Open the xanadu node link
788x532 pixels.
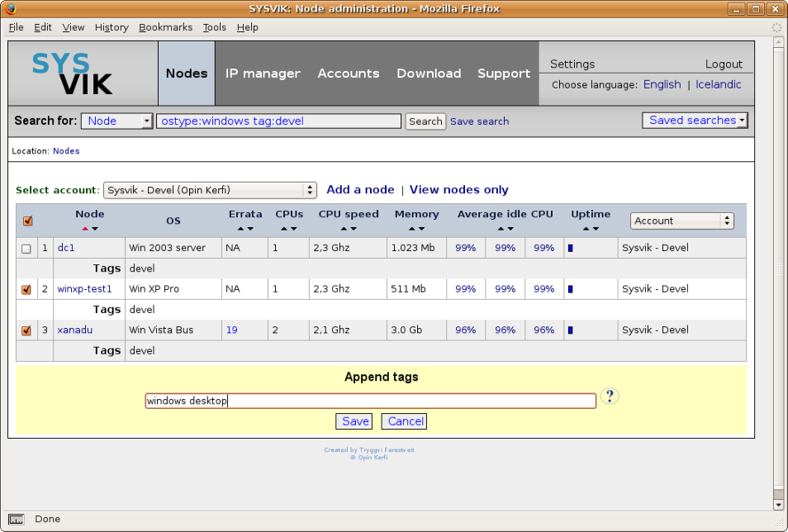tap(75, 330)
